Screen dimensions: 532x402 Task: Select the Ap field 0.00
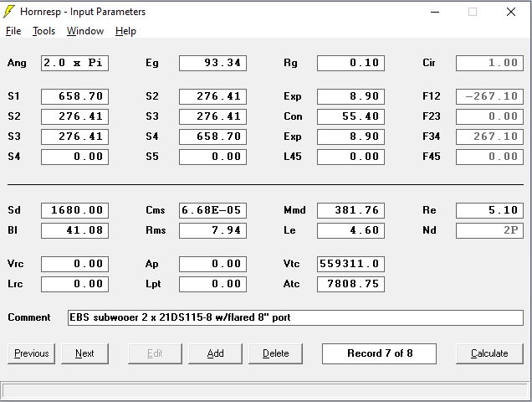click(212, 264)
